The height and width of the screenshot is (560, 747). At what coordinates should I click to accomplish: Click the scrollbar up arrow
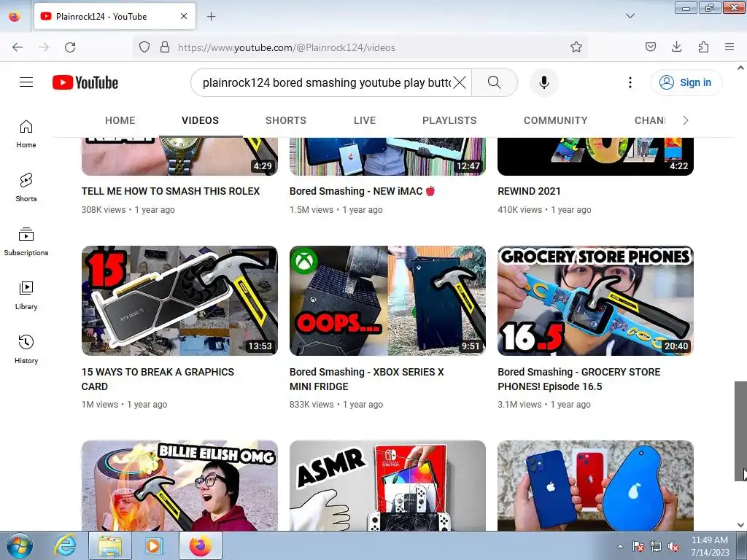click(x=740, y=68)
